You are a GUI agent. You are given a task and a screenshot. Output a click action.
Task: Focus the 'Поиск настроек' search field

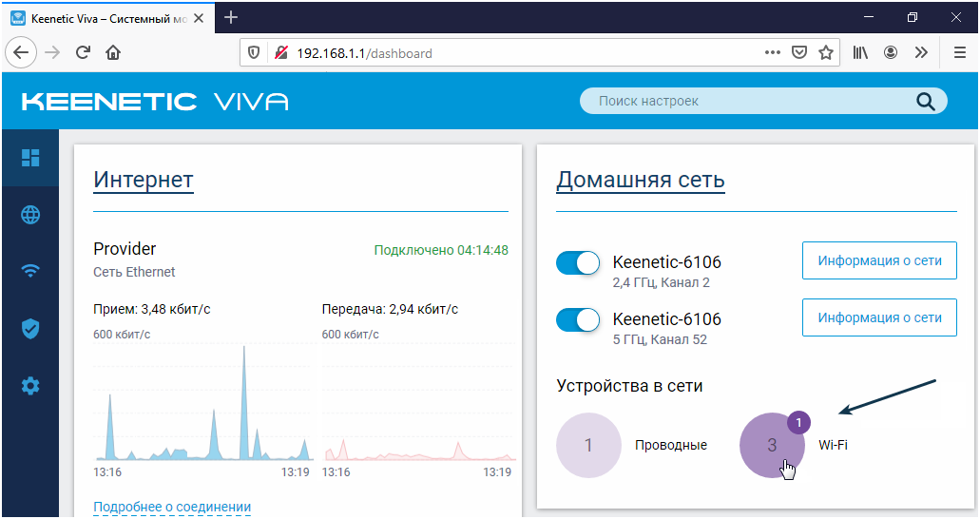click(751, 101)
